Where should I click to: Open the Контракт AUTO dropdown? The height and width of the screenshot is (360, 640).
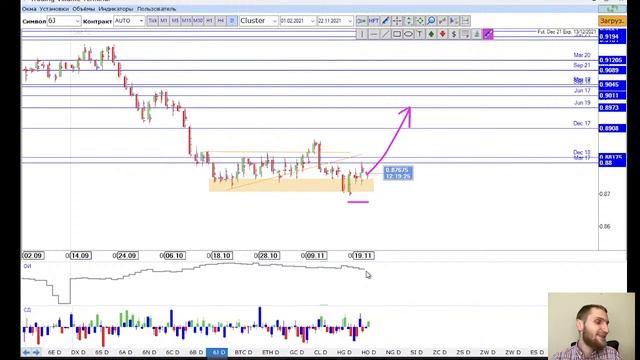click(x=129, y=20)
